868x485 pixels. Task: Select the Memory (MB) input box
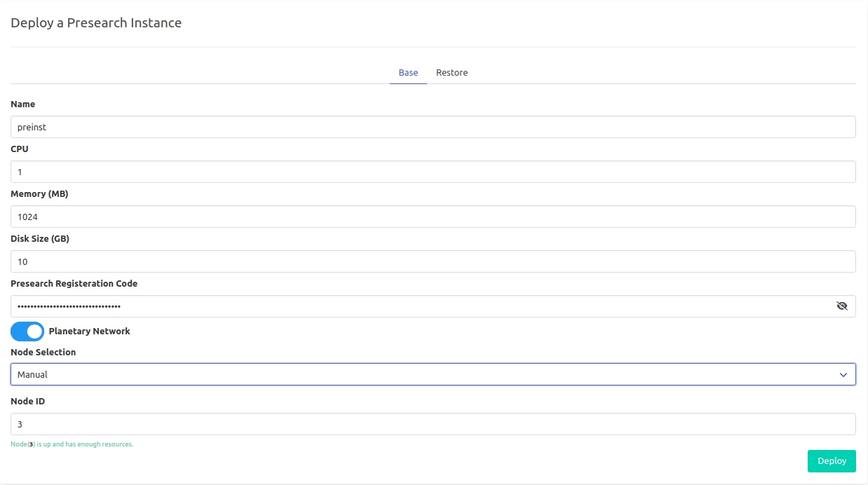433,217
